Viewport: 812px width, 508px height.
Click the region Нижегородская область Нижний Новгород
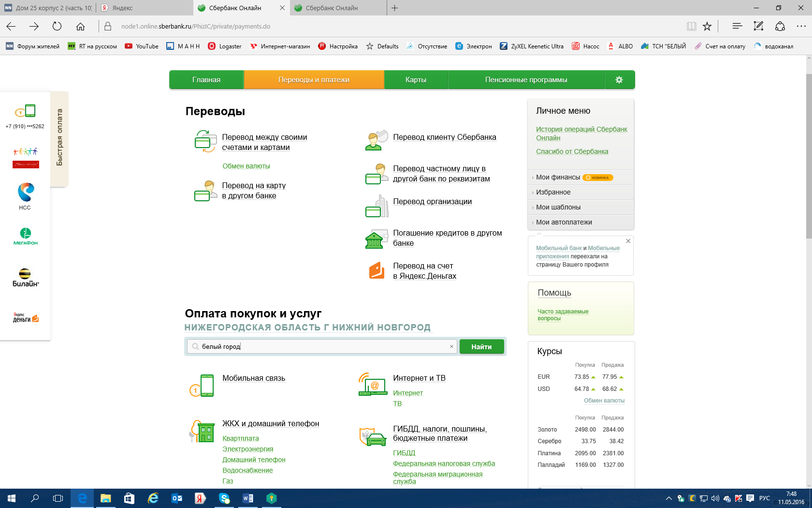307,328
